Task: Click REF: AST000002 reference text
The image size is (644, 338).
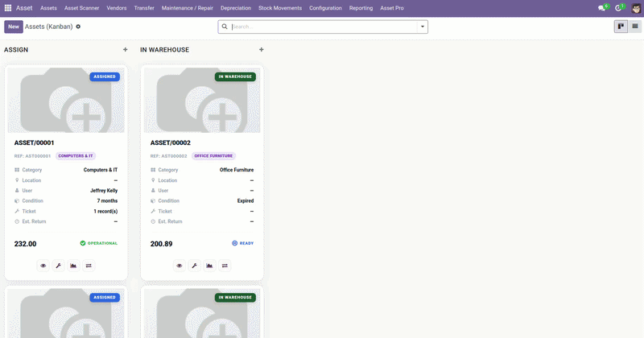Action: [169, 156]
